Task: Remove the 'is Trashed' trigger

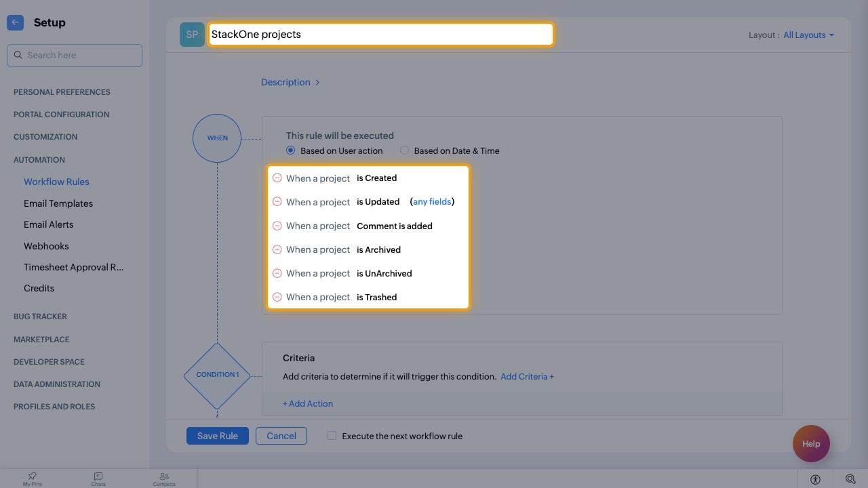Action: pos(277,297)
